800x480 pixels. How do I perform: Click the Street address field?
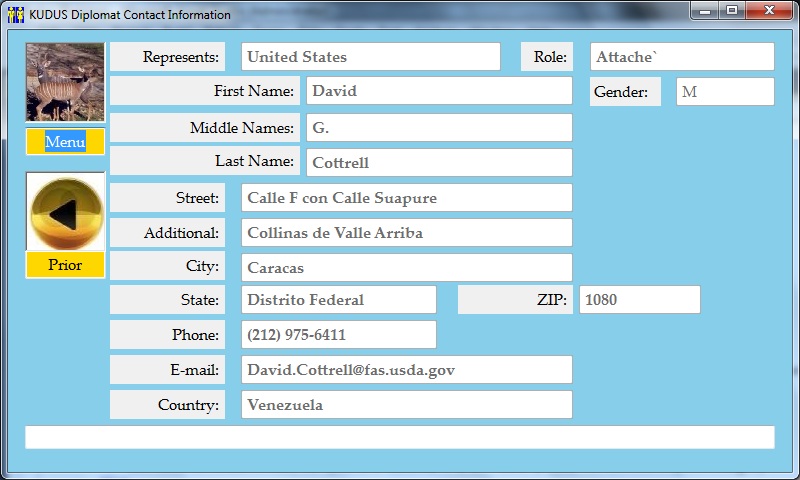(x=406, y=198)
